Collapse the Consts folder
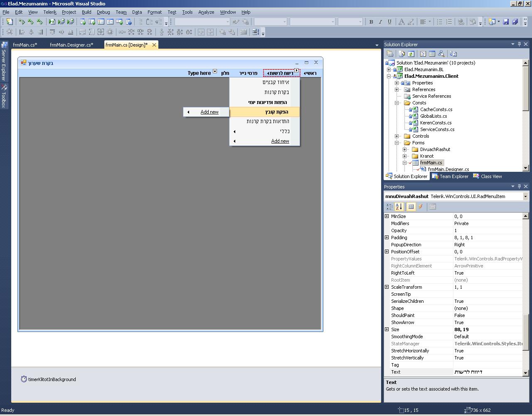This screenshot has width=532, height=416. pos(397,103)
